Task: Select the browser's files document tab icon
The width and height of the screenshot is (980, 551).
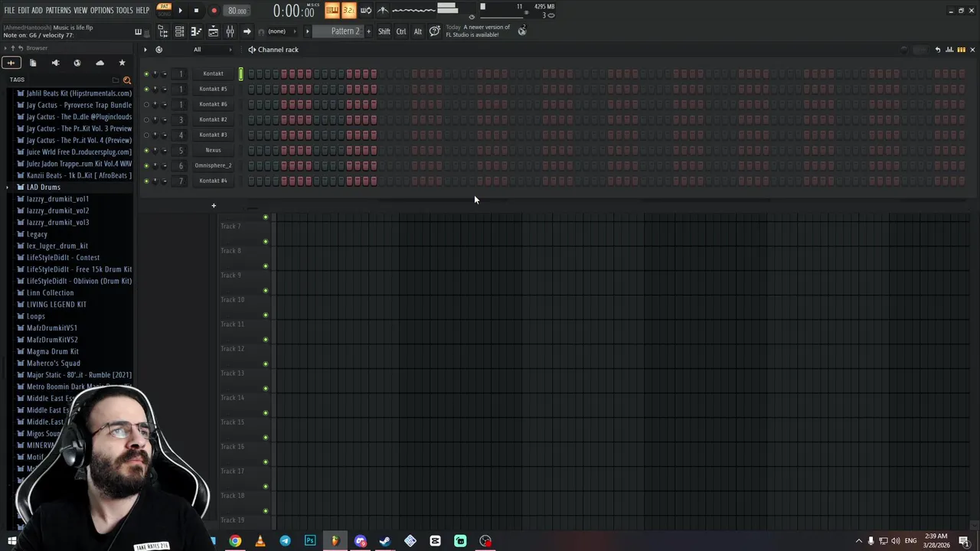Action: point(33,63)
